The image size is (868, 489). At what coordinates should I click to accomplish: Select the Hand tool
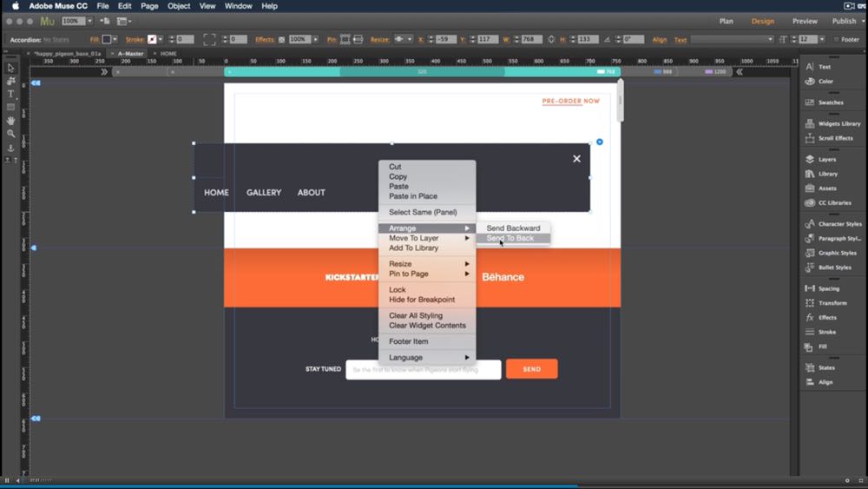pyautogui.click(x=10, y=120)
